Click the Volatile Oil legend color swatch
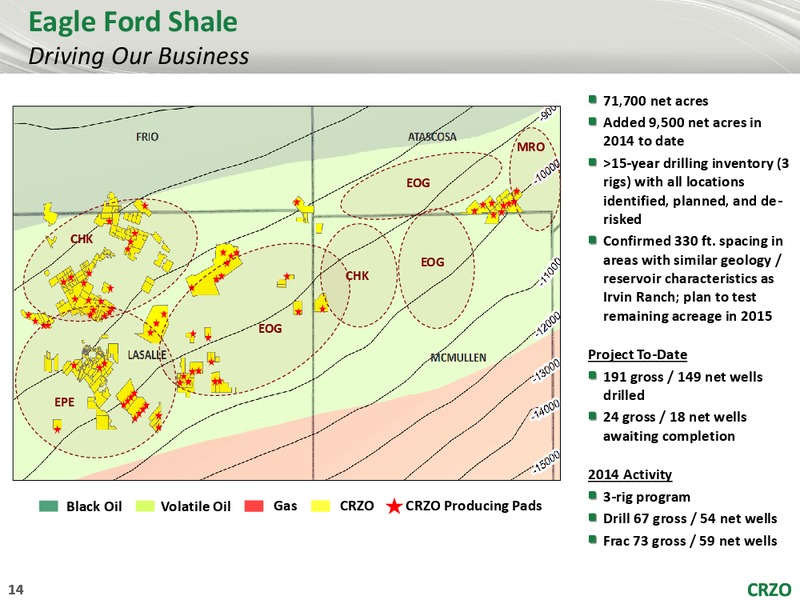 (145, 506)
